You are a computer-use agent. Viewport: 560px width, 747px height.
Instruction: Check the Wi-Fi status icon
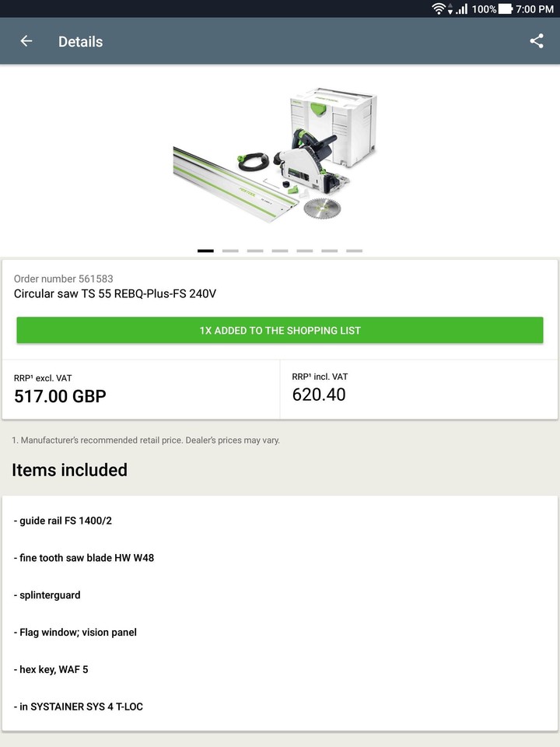coord(439,9)
